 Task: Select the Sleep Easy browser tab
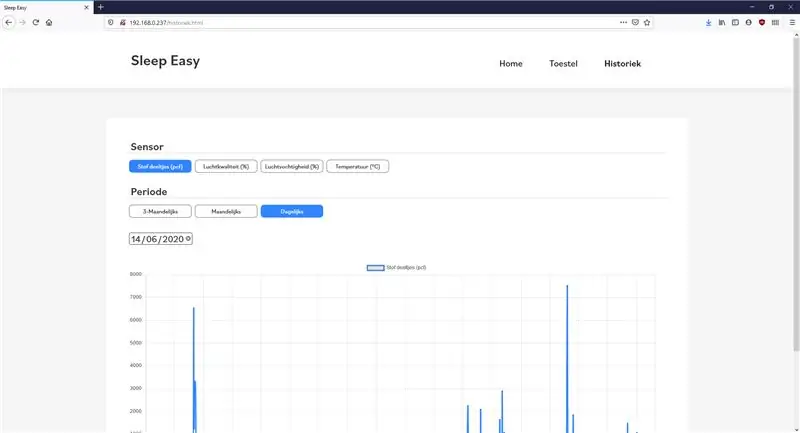[x=46, y=8]
